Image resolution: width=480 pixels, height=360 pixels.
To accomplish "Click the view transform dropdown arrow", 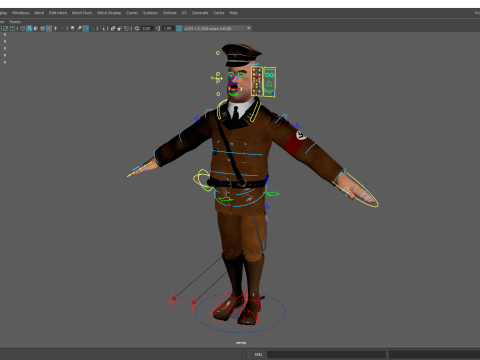I will 248,28.
